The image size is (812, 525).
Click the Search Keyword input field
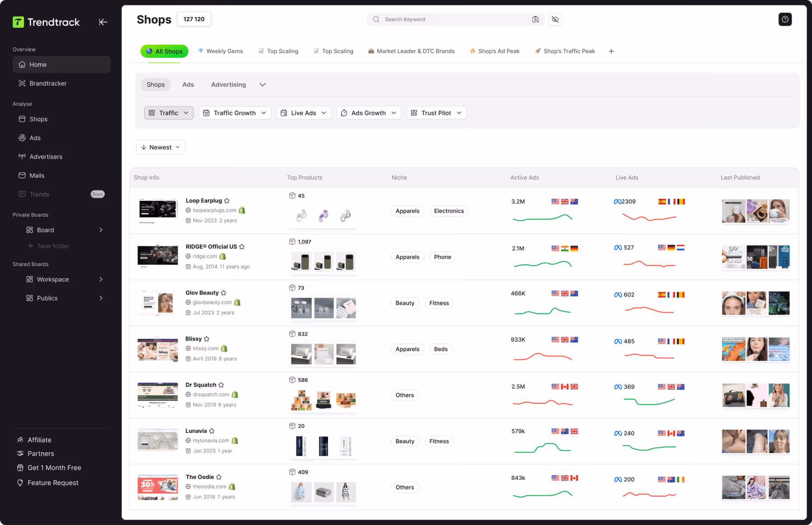point(451,19)
